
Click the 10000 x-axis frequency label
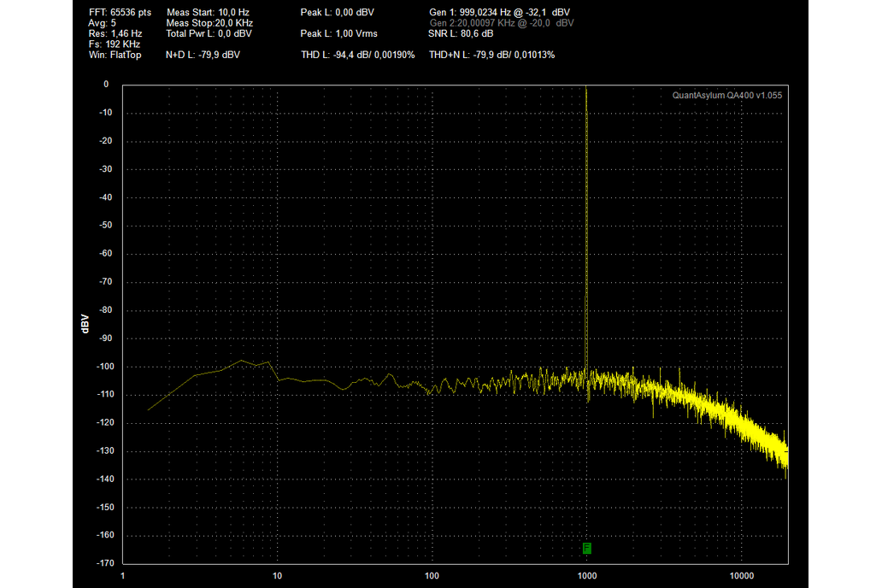tap(741, 576)
